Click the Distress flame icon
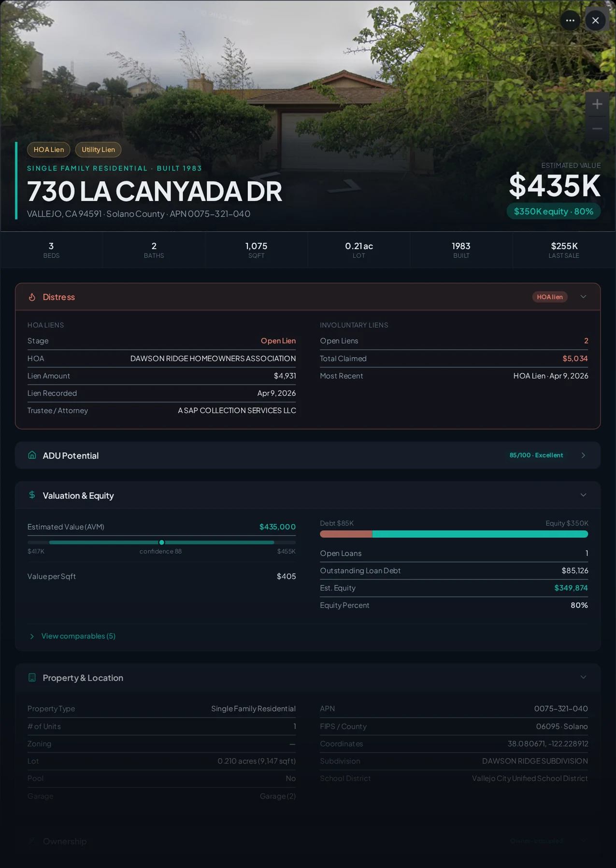 pos(32,297)
